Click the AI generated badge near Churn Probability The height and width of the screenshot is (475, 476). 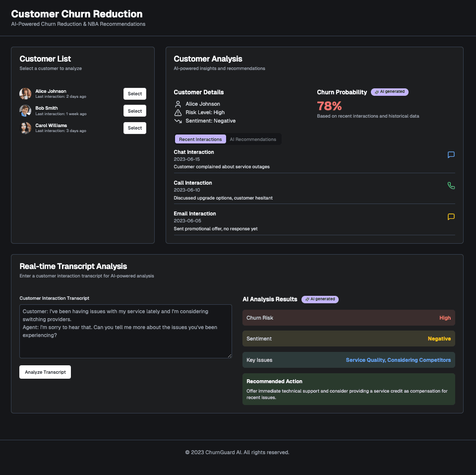(x=390, y=92)
